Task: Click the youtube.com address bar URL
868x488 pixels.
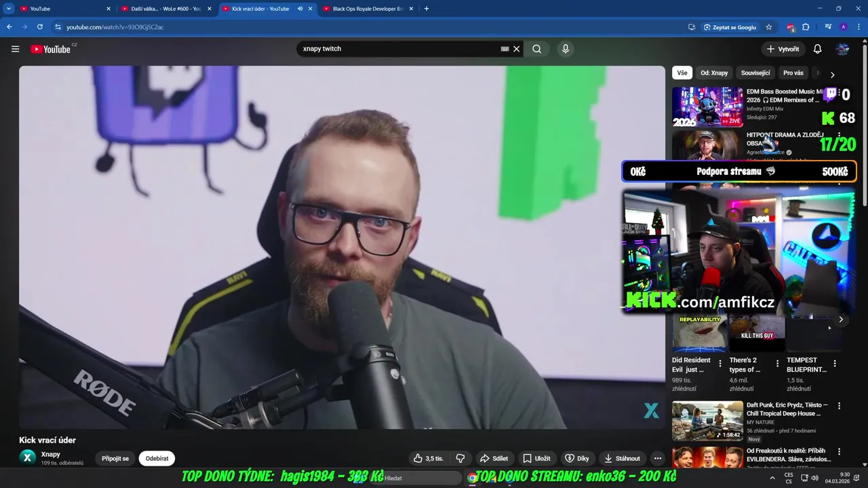Action: (115, 27)
